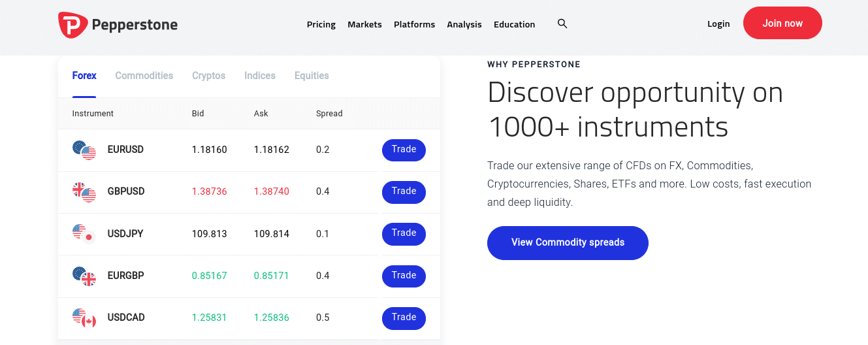
Task: Select the GBPUSD instrument name
Action: point(126,191)
